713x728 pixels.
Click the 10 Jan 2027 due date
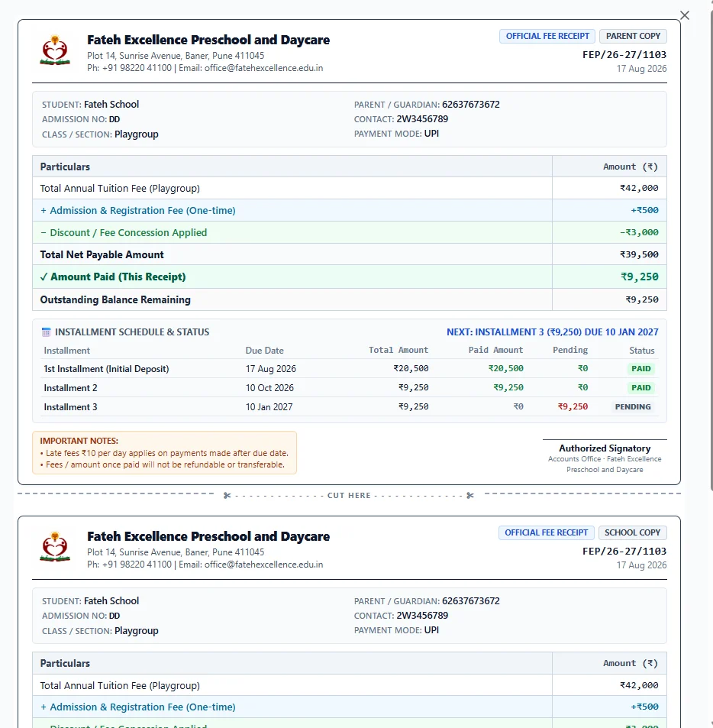[x=269, y=406]
